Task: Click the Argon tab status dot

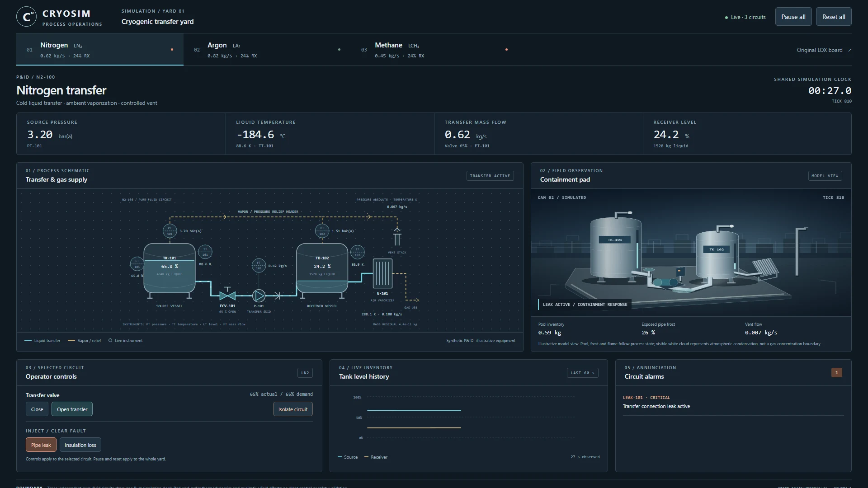Action: [x=339, y=50]
